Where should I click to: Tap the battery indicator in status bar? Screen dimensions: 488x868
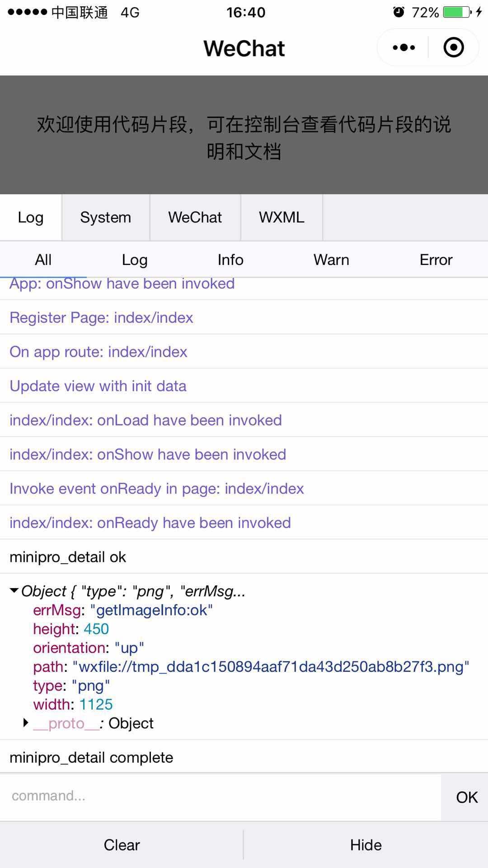457,12
